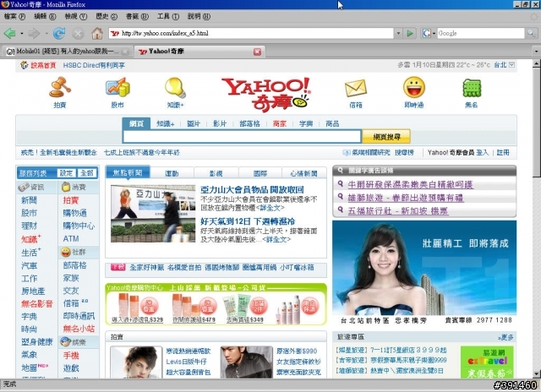Open the 歷史 menu
Image resolution: width=541 pixels, height=392 pixels.
[107, 16]
